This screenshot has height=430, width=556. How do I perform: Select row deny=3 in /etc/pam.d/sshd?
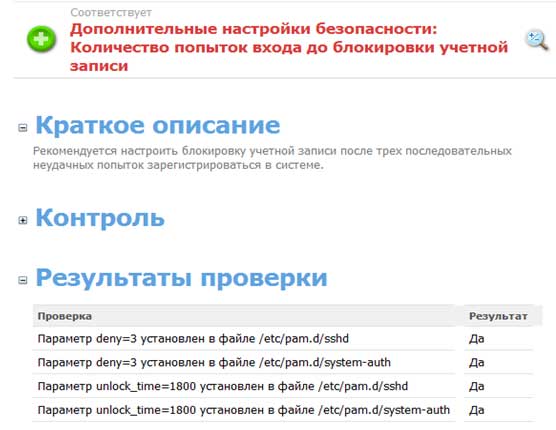coord(283,339)
